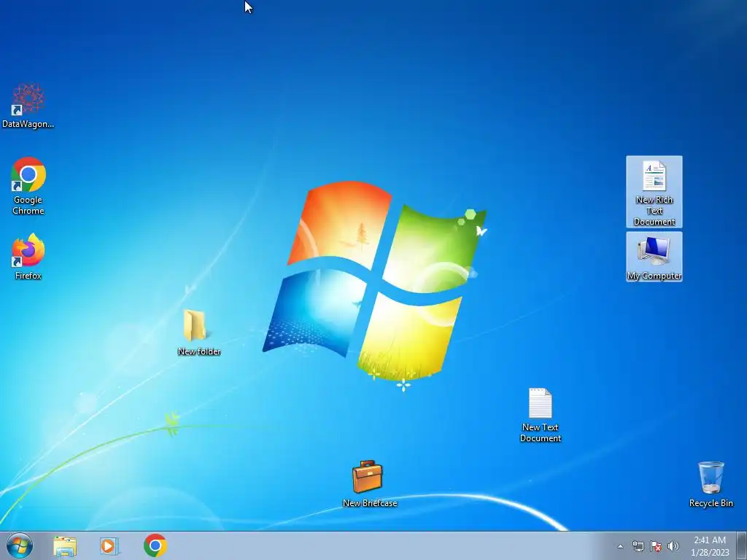Screen dimensions: 747x560
Task: Open the Action Center flag icon
Action: [x=656, y=546]
